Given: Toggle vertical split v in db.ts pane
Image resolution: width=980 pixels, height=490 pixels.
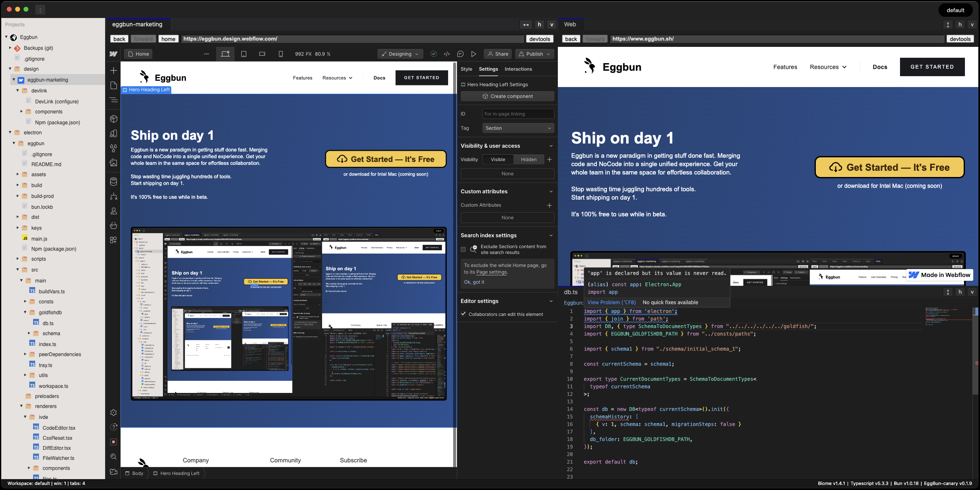Looking at the screenshot, I should (x=972, y=292).
